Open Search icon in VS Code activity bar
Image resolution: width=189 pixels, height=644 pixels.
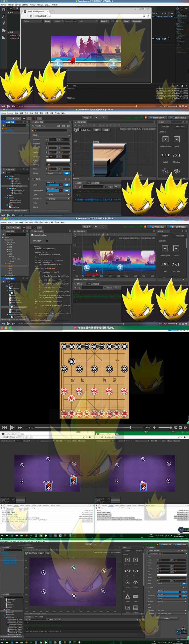4,16
